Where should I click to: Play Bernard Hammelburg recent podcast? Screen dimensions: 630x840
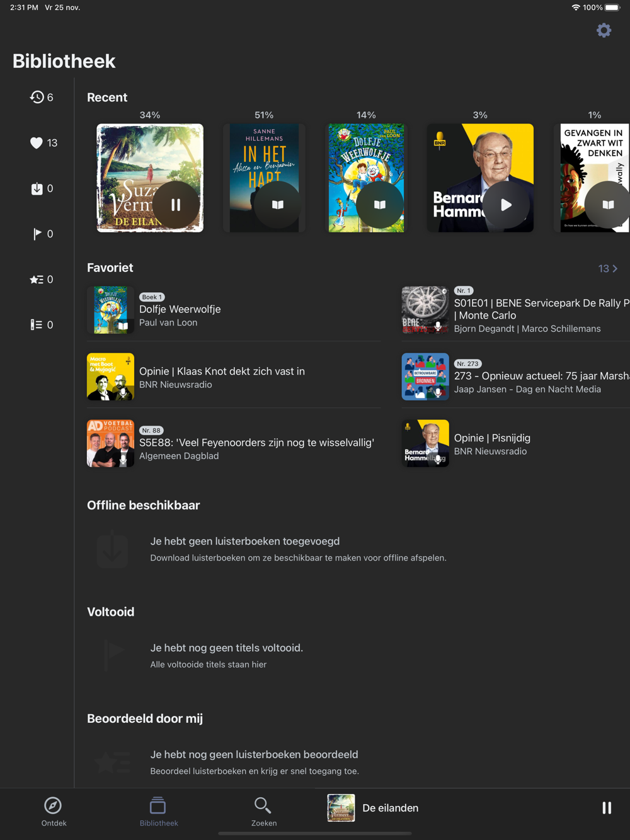point(506,205)
